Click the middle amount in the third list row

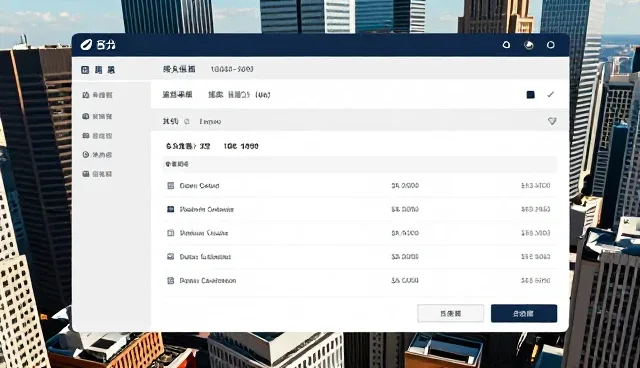coord(405,233)
